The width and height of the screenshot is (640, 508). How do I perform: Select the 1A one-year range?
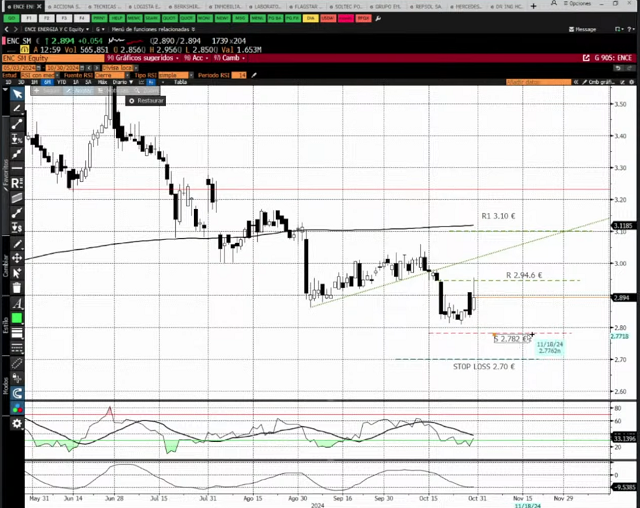[75, 82]
